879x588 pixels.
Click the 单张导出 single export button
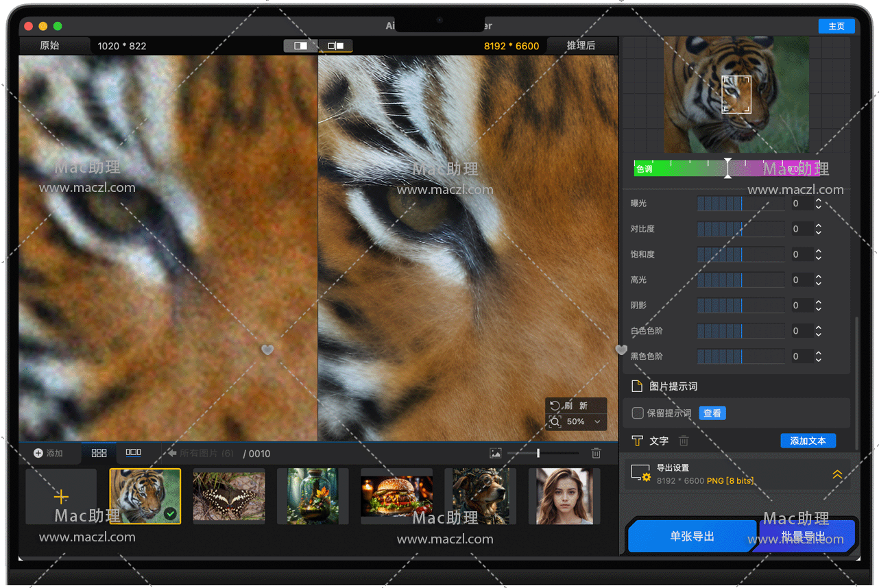pos(693,537)
